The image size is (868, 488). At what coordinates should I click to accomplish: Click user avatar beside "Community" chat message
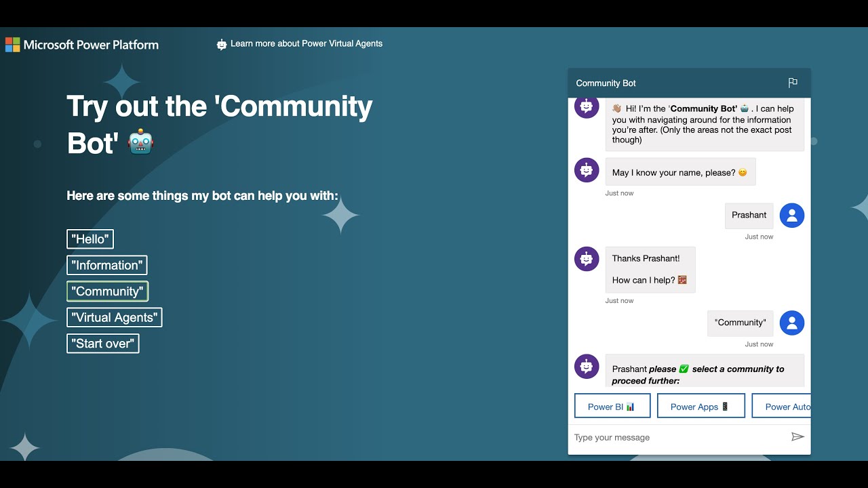coord(792,323)
